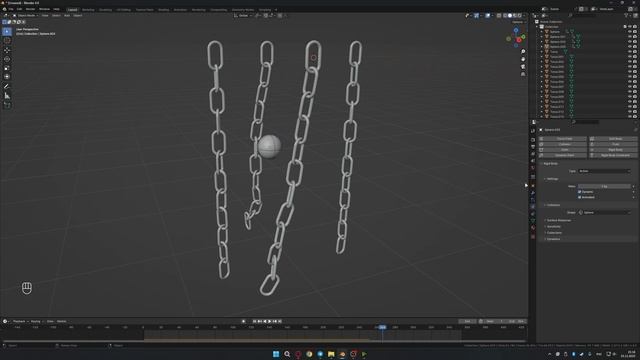Switch viewport to wireframe shading
640x360 pixels.
click(x=505, y=16)
